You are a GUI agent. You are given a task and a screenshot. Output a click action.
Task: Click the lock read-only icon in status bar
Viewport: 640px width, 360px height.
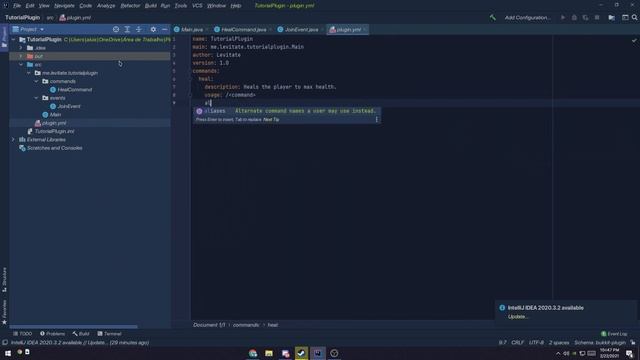point(633,343)
